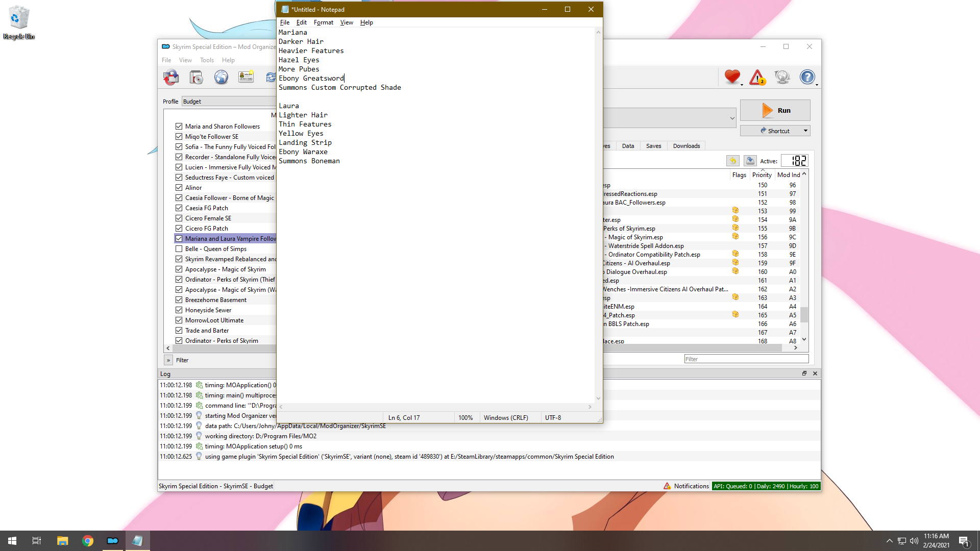Screen dimensions: 980x551
Task: Open the Shortcut dropdown arrow
Action: pyautogui.click(x=805, y=131)
